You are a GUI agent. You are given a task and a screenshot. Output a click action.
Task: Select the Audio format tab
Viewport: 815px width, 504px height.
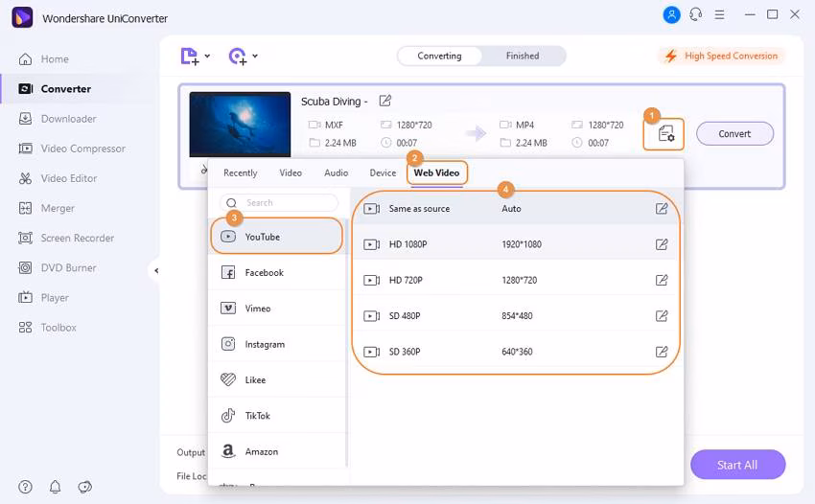pos(337,173)
